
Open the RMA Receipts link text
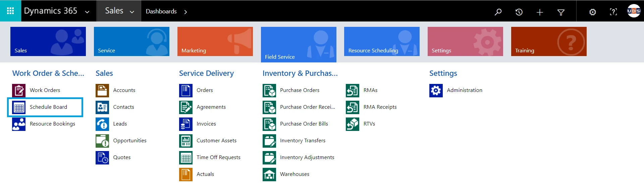380,107
